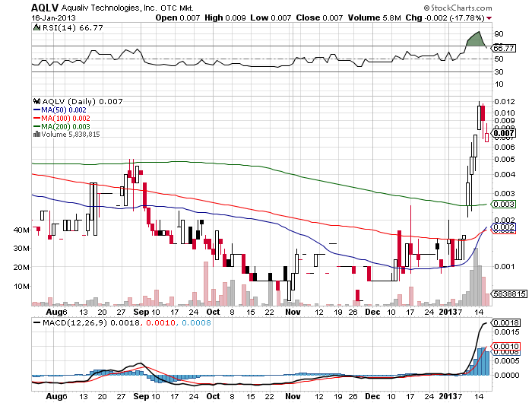
Task: Select the red MA(100) legend line
Action: [36, 118]
